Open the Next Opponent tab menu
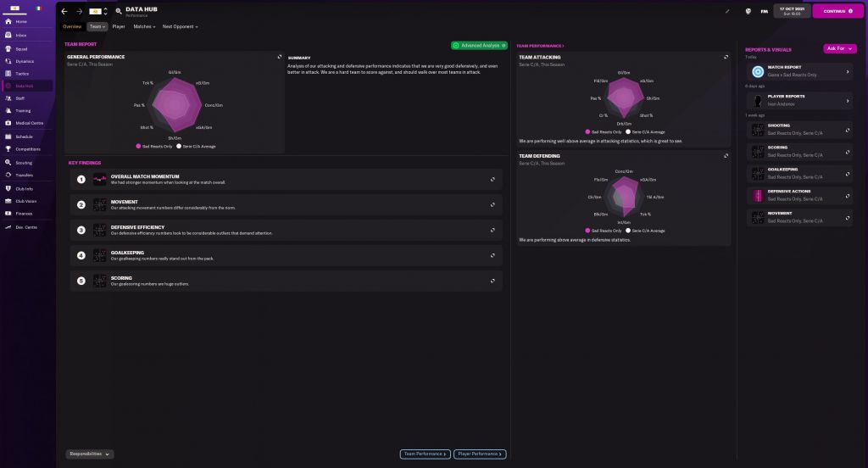 (x=180, y=26)
